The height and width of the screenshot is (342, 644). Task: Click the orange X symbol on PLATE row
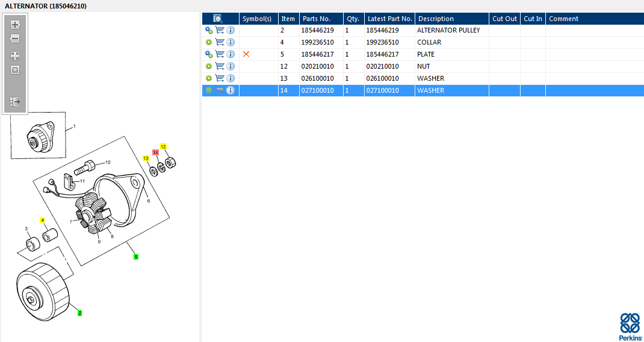coord(246,54)
